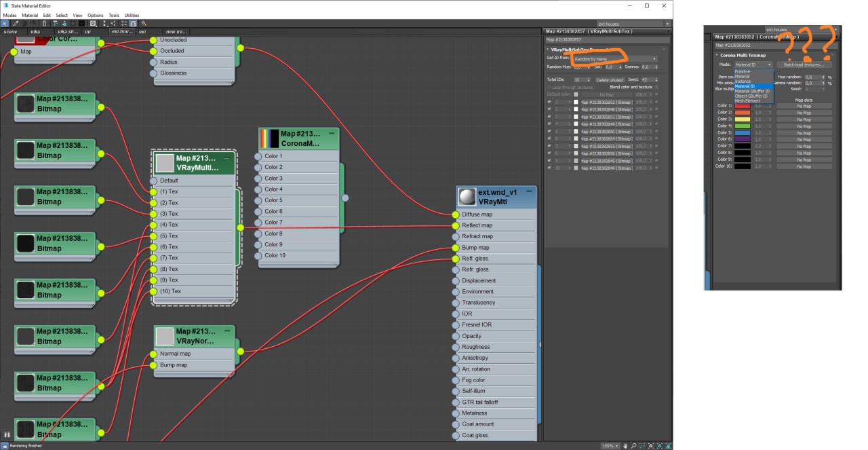This screenshot has width=868, height=450.
Task: Click the Delete Selected trash icon
Action: pyautogui.click(x=44, y=23)
